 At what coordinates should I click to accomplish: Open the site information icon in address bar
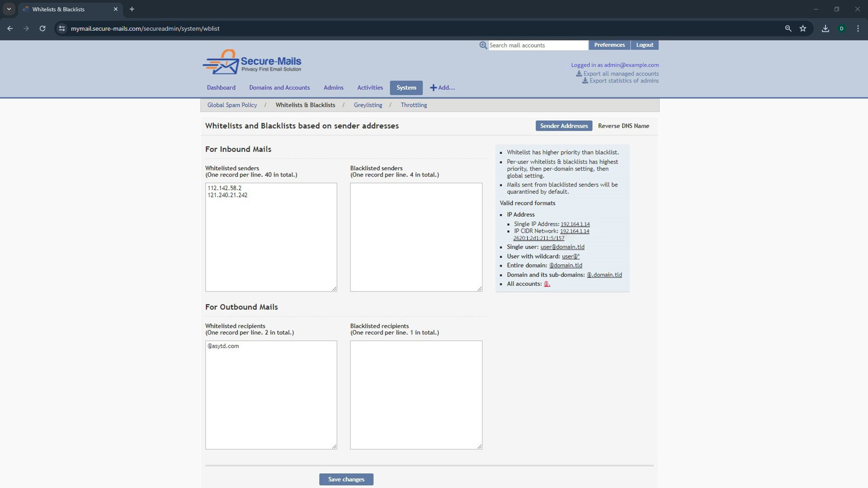click(62, 28)
